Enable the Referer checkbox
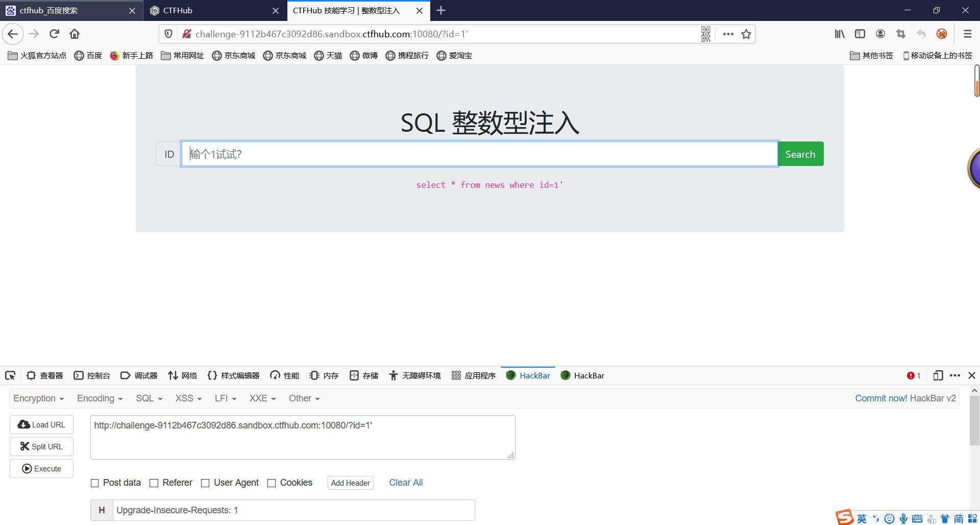Viewport: 980px width, 525px height. click(154, 483)
